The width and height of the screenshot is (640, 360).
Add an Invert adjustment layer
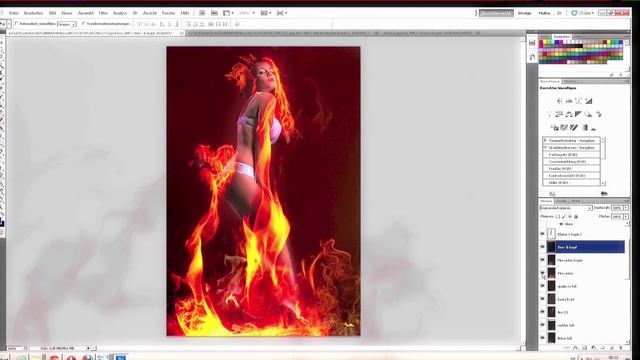554,128
